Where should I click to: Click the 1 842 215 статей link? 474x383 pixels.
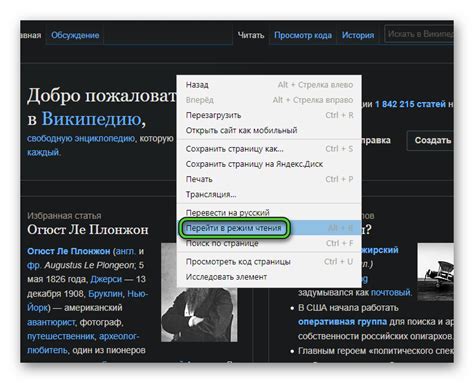coord(410,104)
